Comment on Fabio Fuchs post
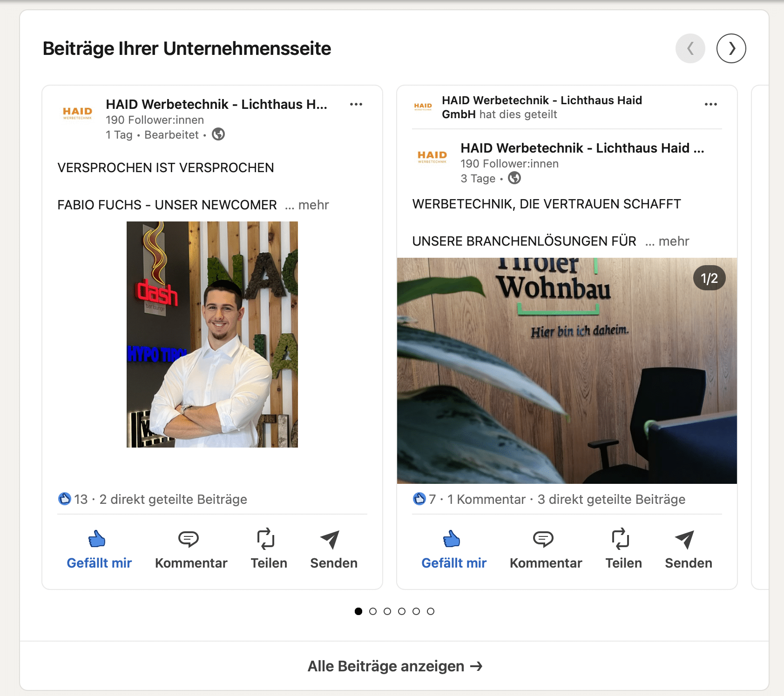The width and height of the screenshot is (784, 696). 191,549
